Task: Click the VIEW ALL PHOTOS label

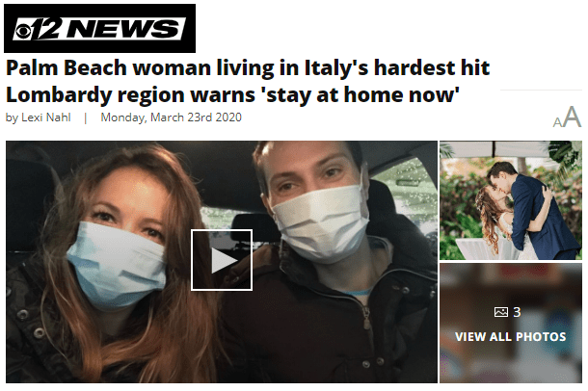Action: 510,337
